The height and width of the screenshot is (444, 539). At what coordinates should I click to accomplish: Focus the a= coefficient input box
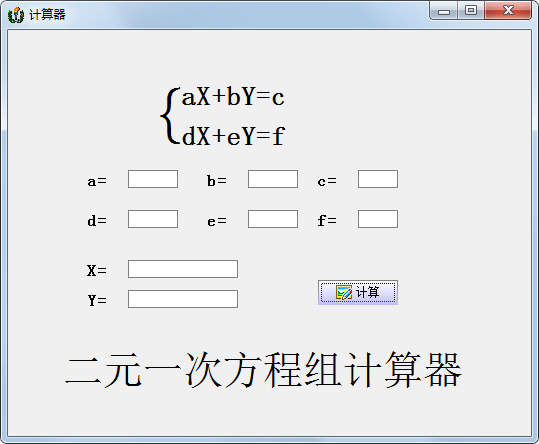click(x=153, y=179)
